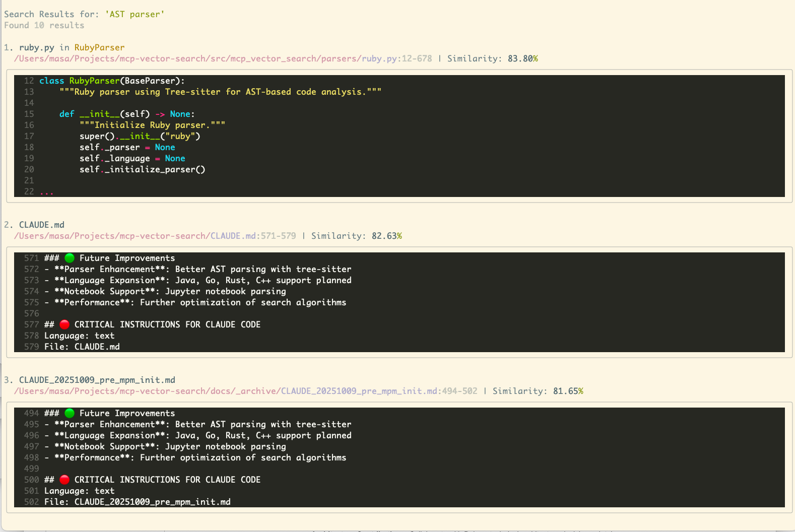The image size is (795, 532).
Task: Click line 'self._parser = None'
Action: (x=127, y=147)
